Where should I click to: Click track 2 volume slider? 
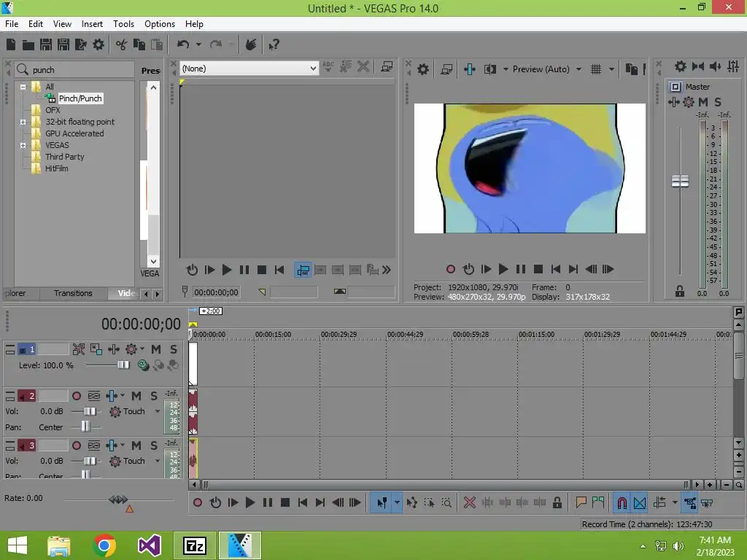coord(90,411)
